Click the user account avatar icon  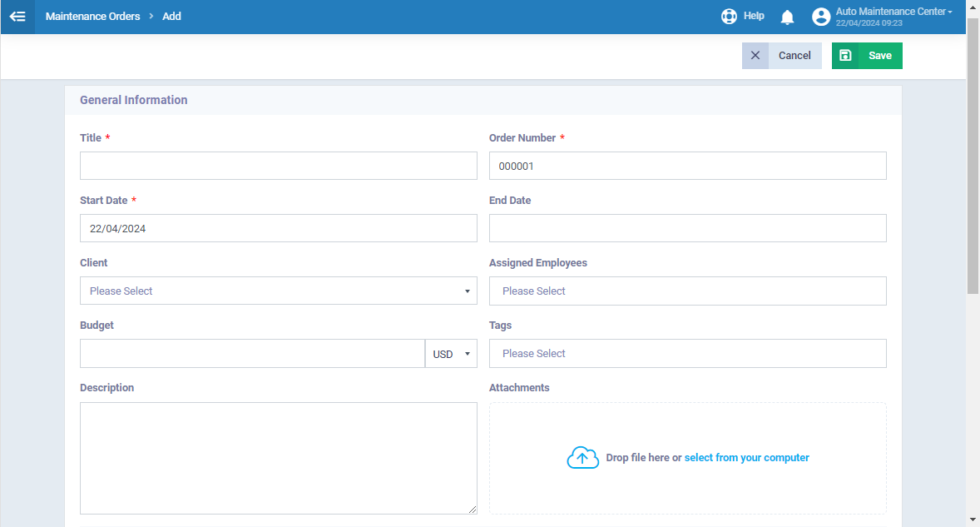tap(820, 17)
